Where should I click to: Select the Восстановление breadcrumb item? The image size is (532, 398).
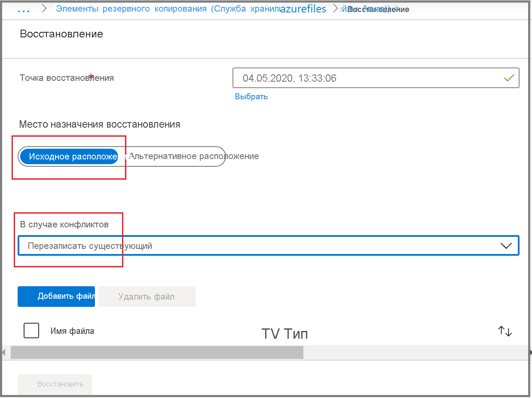coord(378,9)
